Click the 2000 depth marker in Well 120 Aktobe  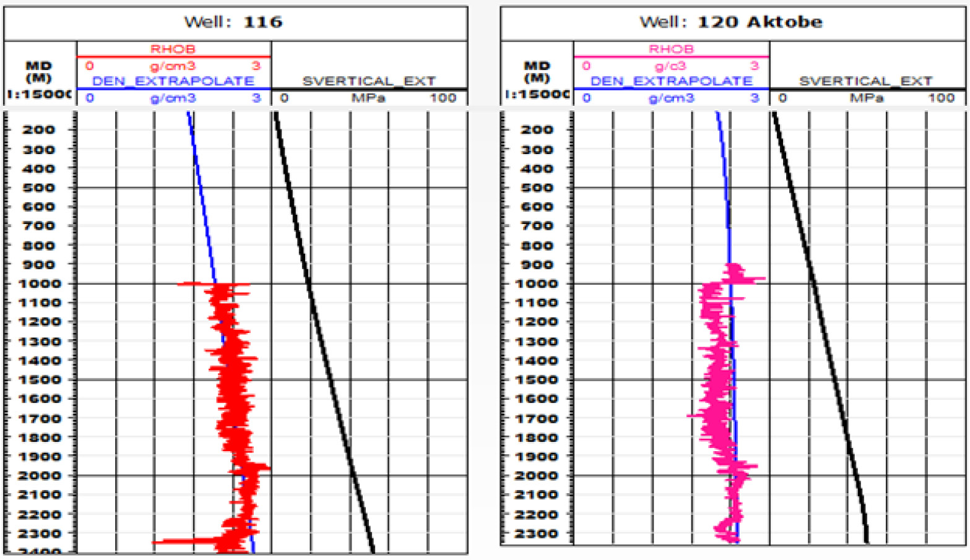coord(536,476)
